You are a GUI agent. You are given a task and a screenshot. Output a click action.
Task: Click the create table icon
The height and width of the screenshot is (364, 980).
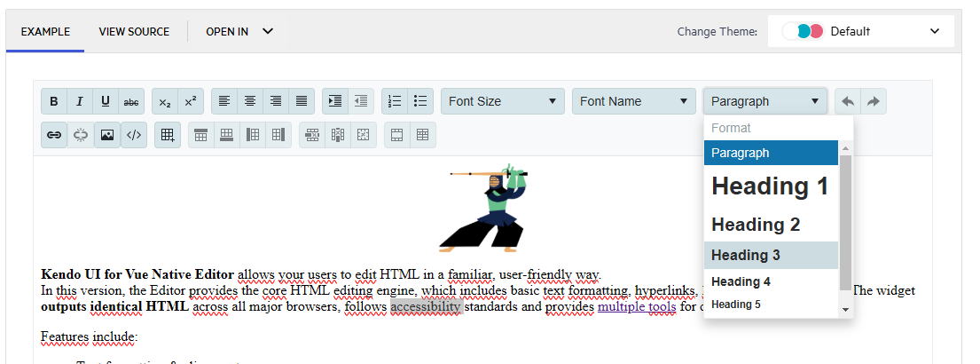pyautogui.click(x=167, y=135)
